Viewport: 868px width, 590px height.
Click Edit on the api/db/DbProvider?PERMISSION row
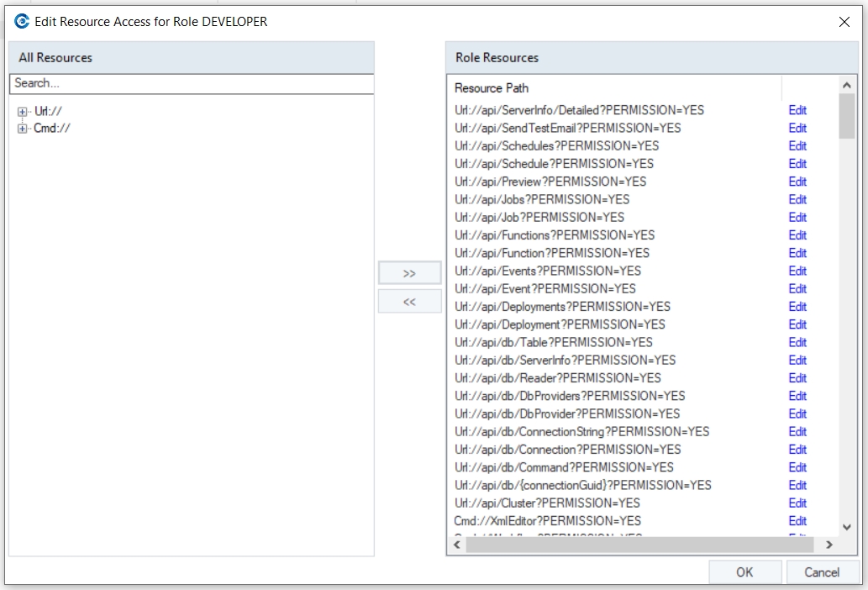pyautogui.click(x=797, y=414)
